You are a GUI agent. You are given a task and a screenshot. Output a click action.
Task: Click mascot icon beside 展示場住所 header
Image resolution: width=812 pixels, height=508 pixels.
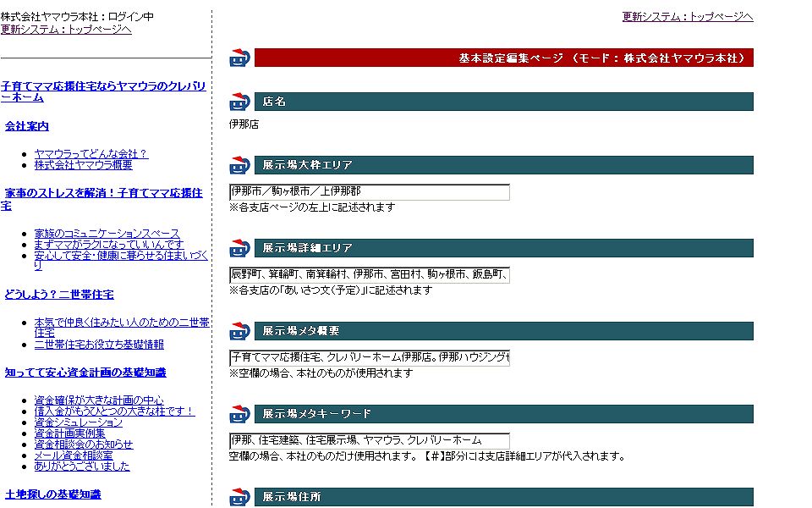click(239, 497)
